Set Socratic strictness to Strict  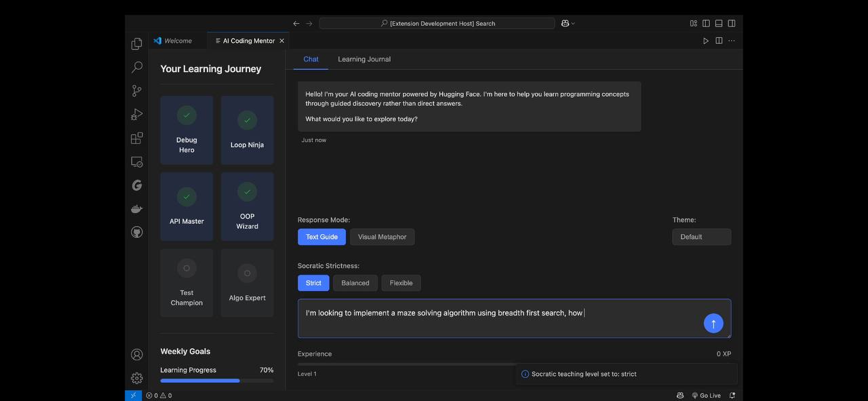click(x=313, y=283)
